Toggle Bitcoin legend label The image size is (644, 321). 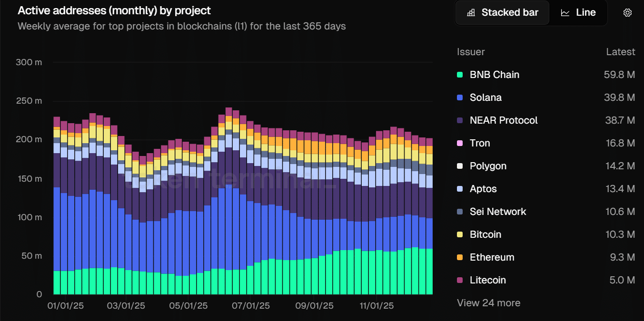pos(485,234)
